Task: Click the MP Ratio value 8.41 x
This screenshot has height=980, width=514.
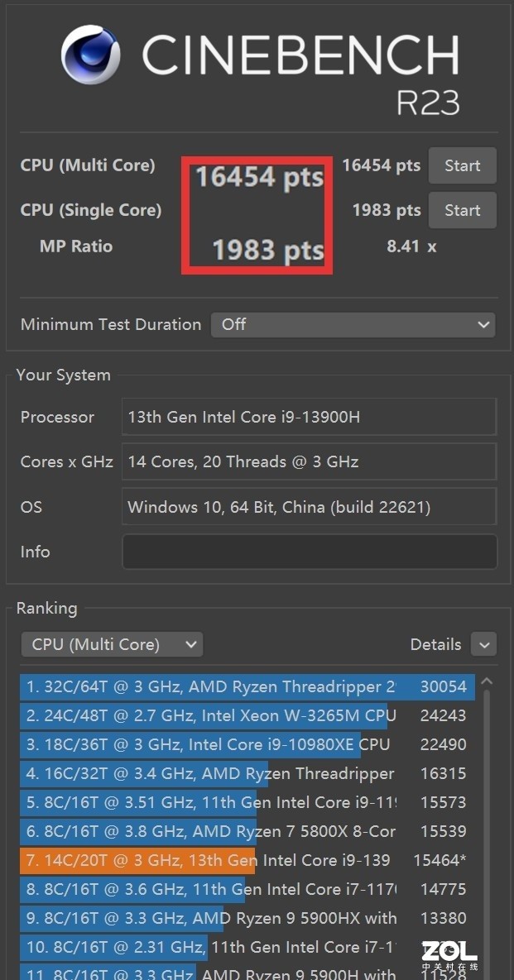Action: [411, 246]
